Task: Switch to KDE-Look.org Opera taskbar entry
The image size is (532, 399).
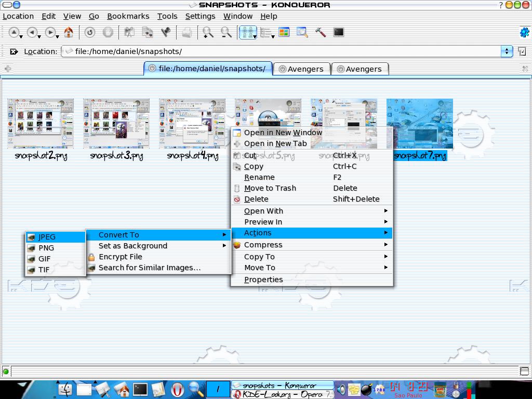Action: (283, 394)
